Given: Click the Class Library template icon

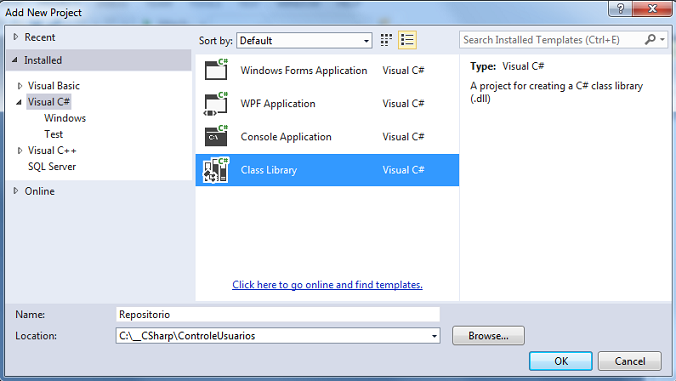Looking at the screenshot, I should 216,170.
